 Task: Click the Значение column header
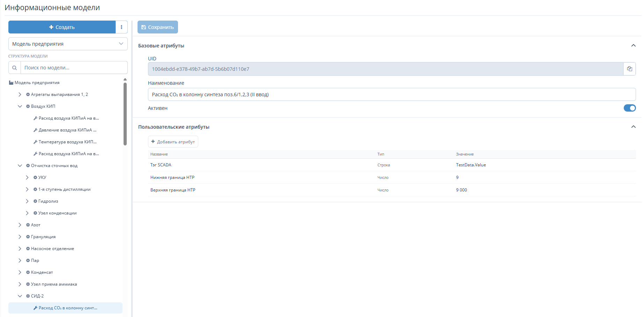pyautogui.click(x=465, y=154)
